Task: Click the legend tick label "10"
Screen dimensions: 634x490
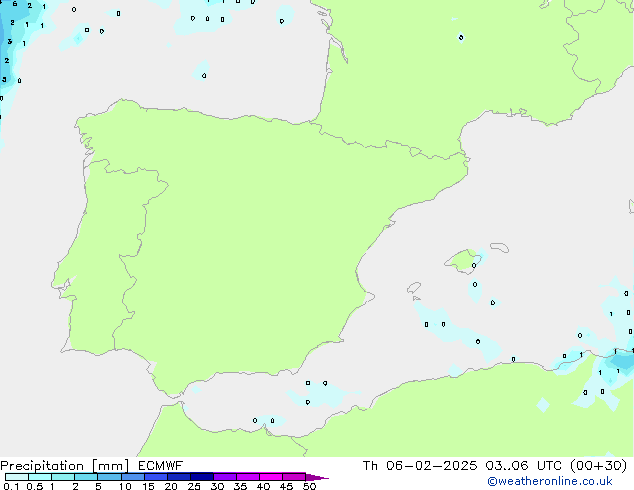Action: (125, 486)
